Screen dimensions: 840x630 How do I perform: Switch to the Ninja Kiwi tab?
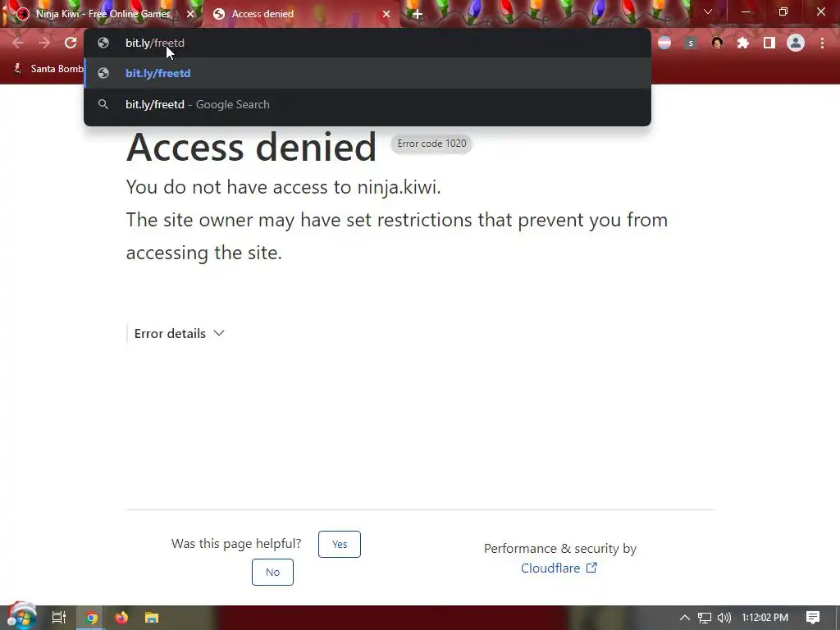tap(102, 14)
